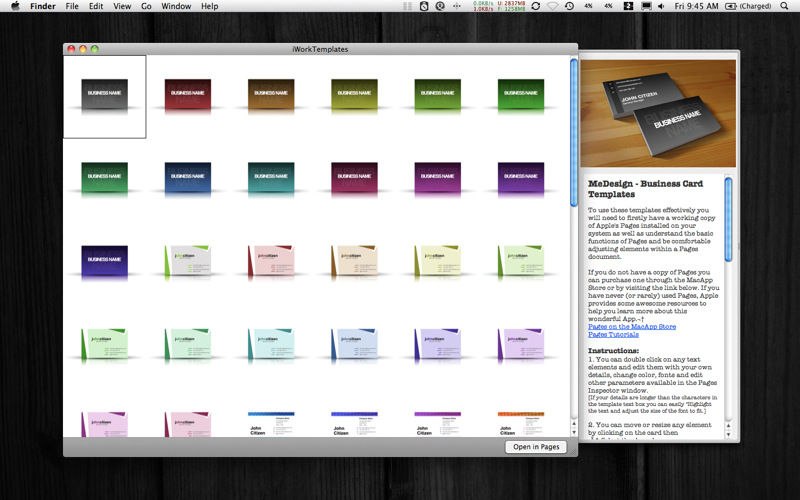Select the pink john citizen card with red corner
This screenshot has height=500, width=800.
click(271, 261)
